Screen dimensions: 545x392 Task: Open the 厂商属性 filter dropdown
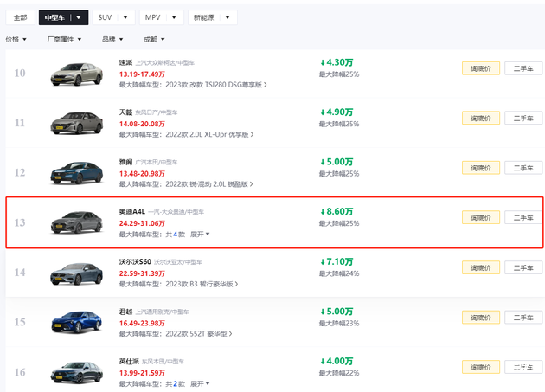pyautogui.click(x=67, y=39)
